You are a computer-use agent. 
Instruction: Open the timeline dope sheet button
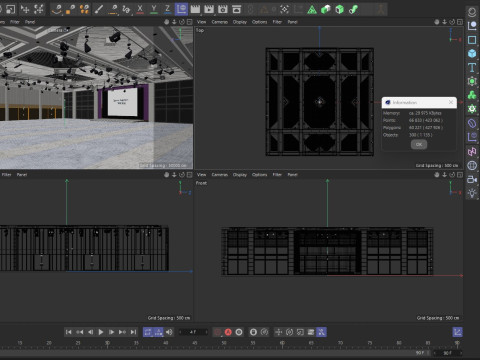tap(457, 332)
